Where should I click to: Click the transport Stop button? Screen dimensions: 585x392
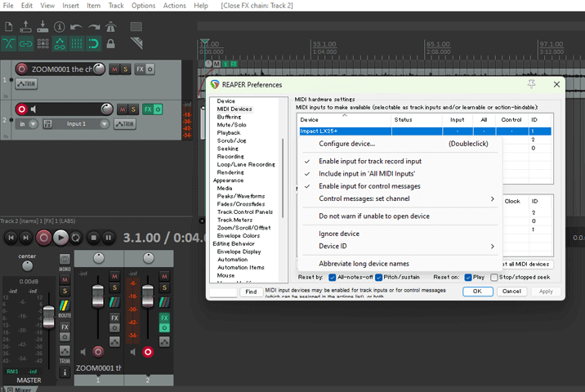(x=94, y=238)
